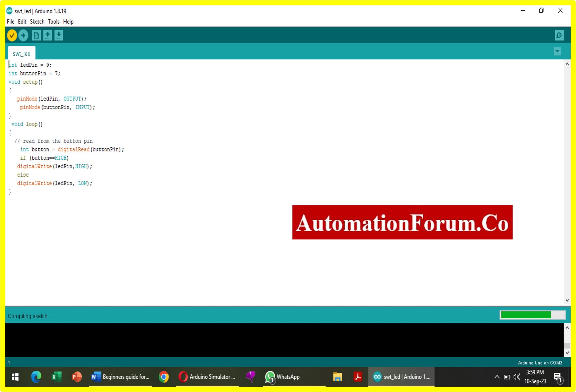The height and width of the screenshot is (392, 576).
Task: Open the File menu
Action: [10, 22]
